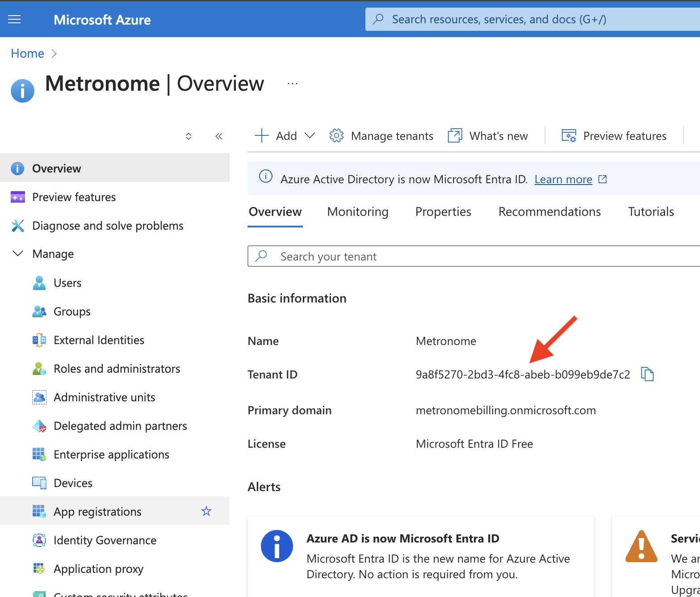Image resolution: width=700 pixels, height=597 pixels.
Task: Favorite App registrations with the star
Action: tap(206, 511)
